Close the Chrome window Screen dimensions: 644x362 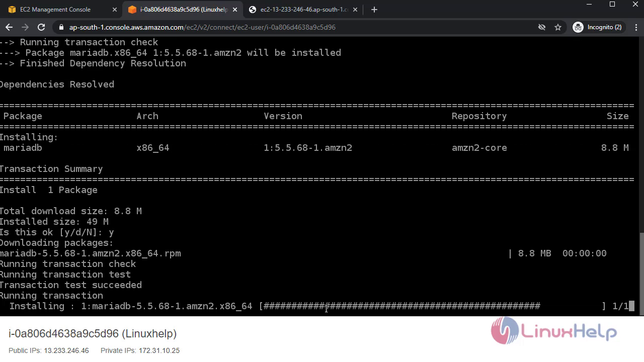point(635,5)
